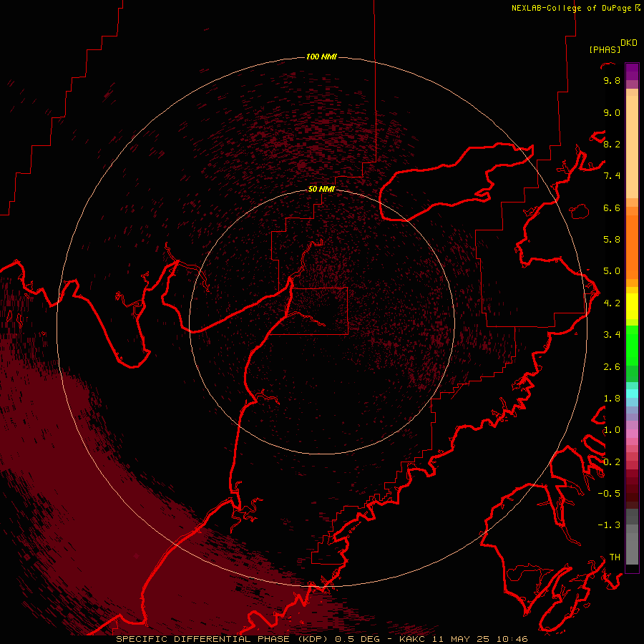644x644 pixels.
Task: Click the 0.5 DEG elevation text in the caption
Action: tap(358, 639)
